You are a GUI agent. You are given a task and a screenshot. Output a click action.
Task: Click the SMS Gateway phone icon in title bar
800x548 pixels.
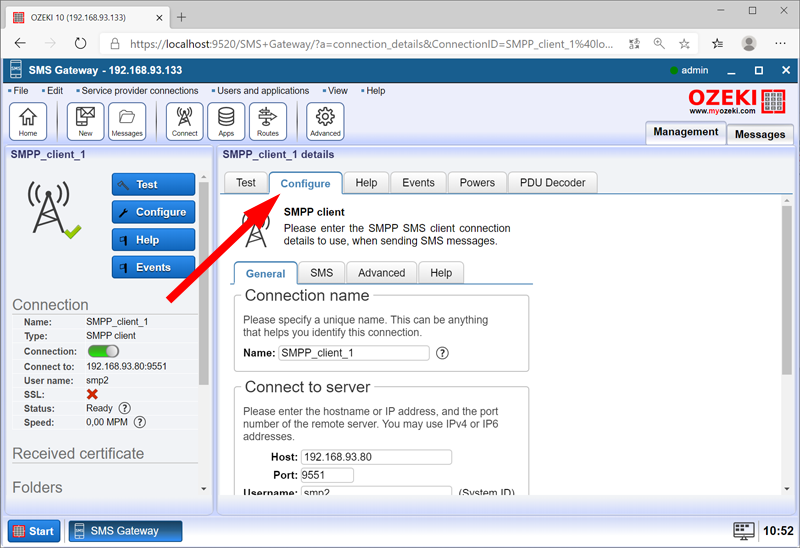pyautogui.click(x=16, y=70)
